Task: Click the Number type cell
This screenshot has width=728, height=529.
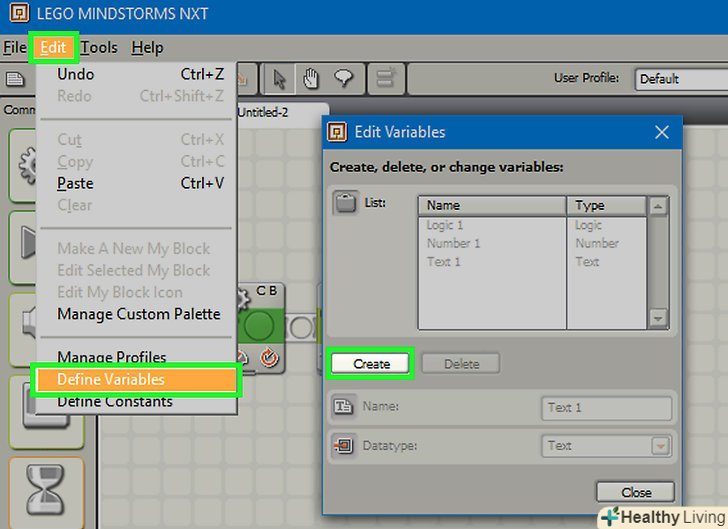Action: tap(597, 243)
